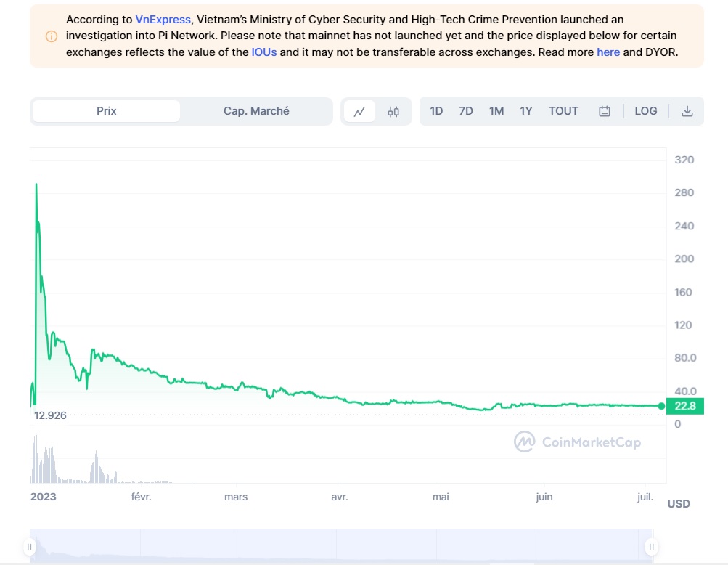The width and height of the screenshot is (728, 565).
Task: Switch to candlestick chart icon
Action: [x=393, y=112]
